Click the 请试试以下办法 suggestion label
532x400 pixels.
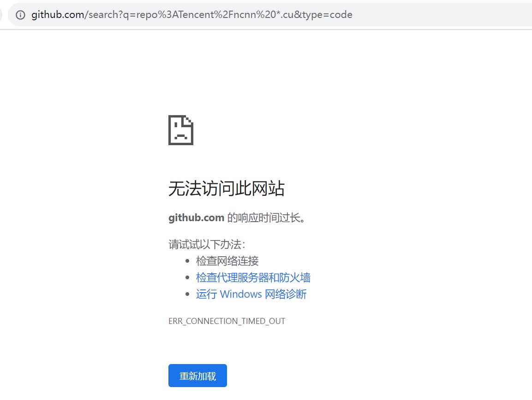tap(207, 244)
